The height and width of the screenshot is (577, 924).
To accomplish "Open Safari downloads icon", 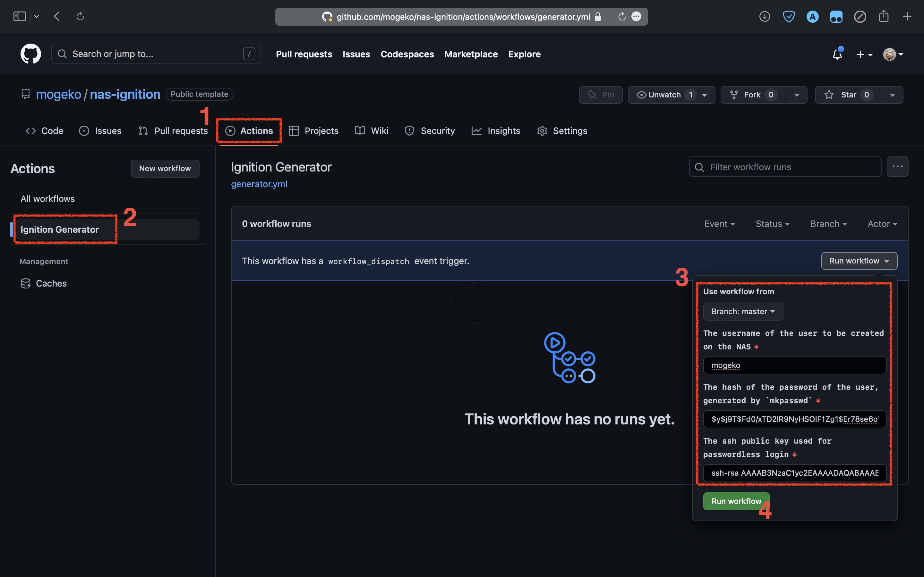I will [x=765, y=16].
